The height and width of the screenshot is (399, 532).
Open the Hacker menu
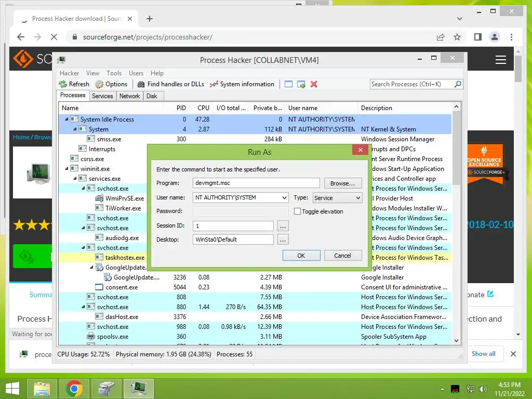(69, 73)
